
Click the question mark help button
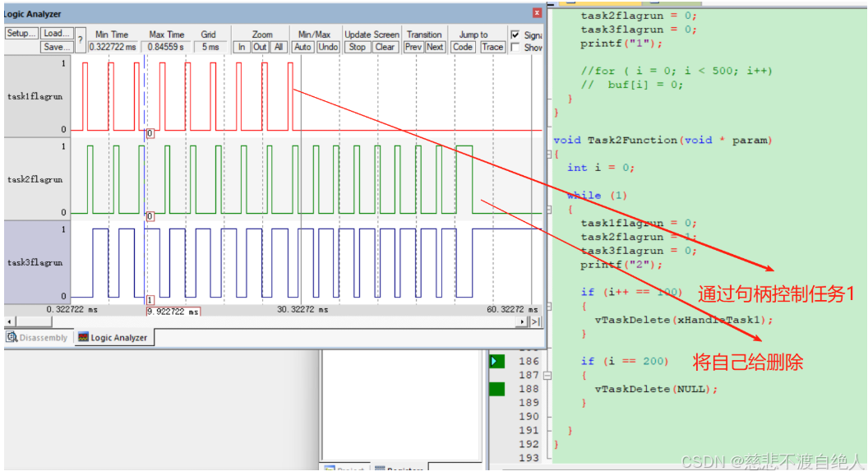(x=81, y=40)
